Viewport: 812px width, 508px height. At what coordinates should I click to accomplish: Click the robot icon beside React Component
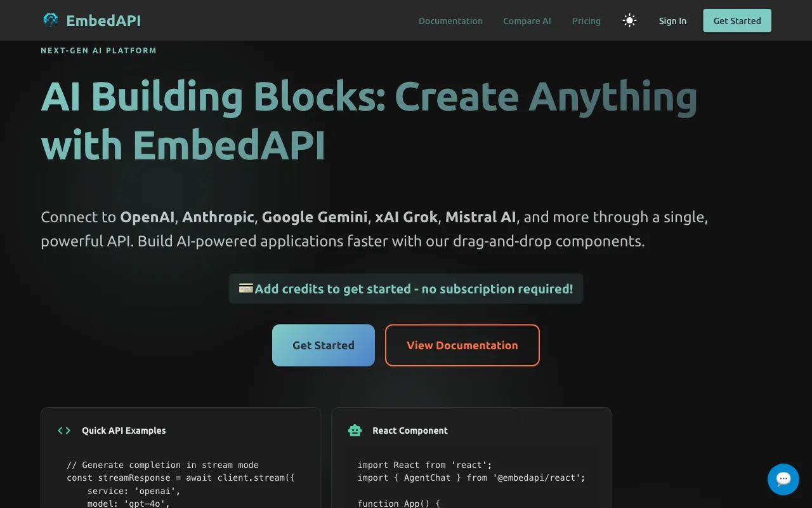[x=355, y=431]
